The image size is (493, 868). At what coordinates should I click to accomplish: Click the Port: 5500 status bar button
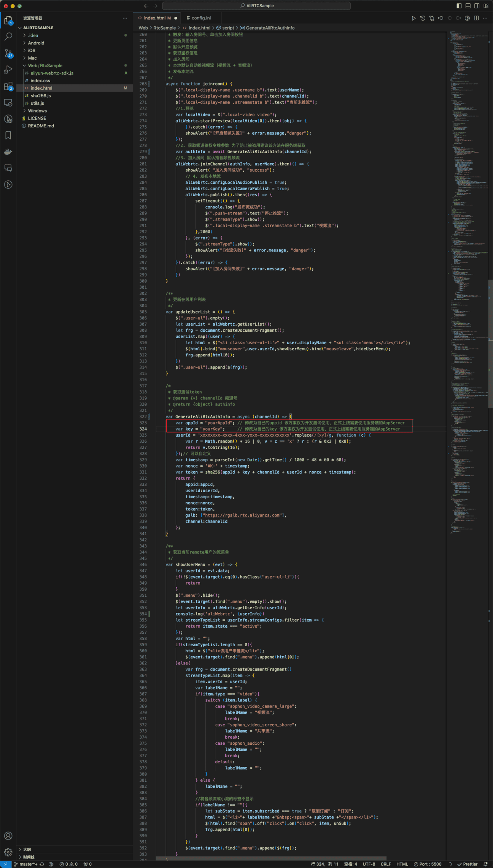[x=428, y=864]
